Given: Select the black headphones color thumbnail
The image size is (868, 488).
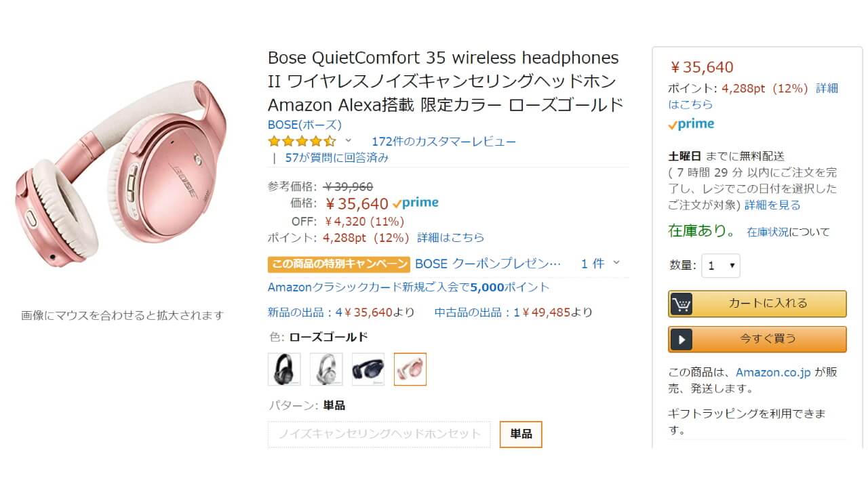Looking at the screenshot, I should coord(284,368).
